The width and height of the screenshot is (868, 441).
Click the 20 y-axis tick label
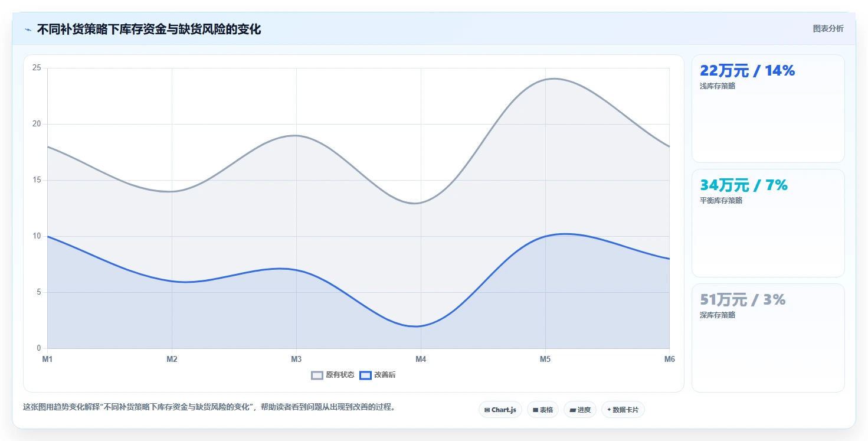pyautogui.click(x=37, y=124)
